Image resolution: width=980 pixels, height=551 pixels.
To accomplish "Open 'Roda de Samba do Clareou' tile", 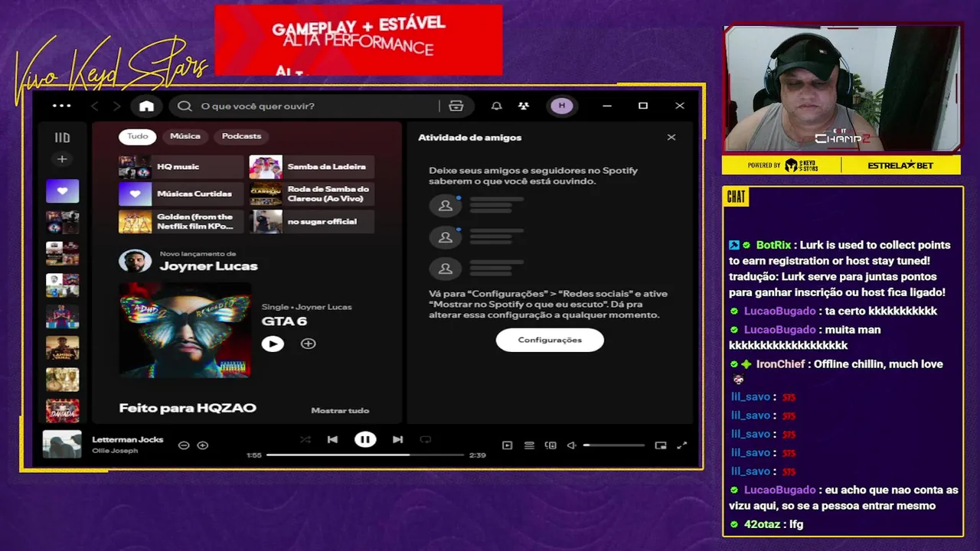I will tap(312, 194).
